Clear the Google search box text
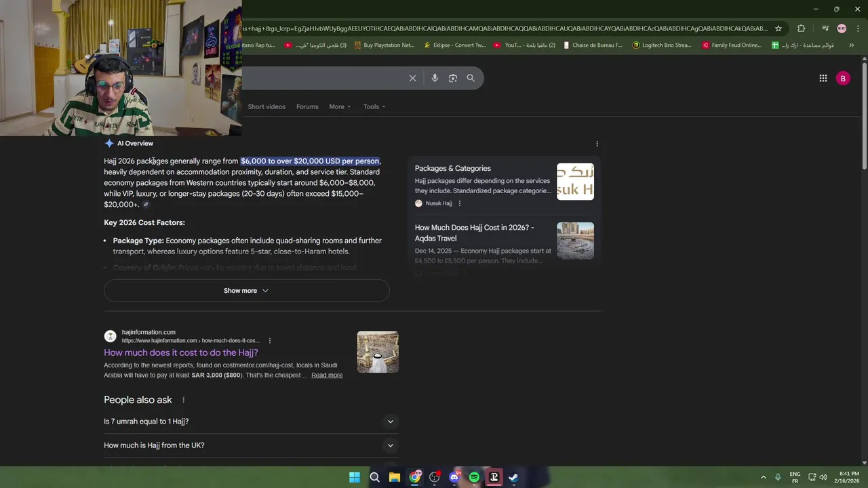Image resolution: width=868 pixels, height=488 pixels. (412, 78)
